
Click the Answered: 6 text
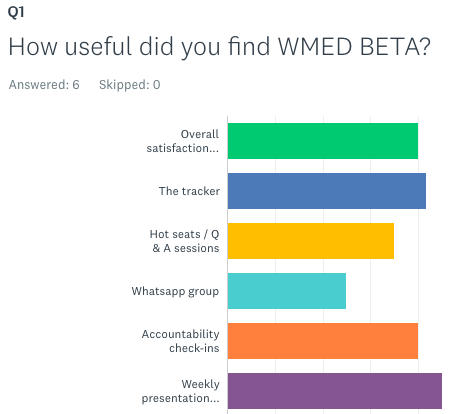pos(44,85)
